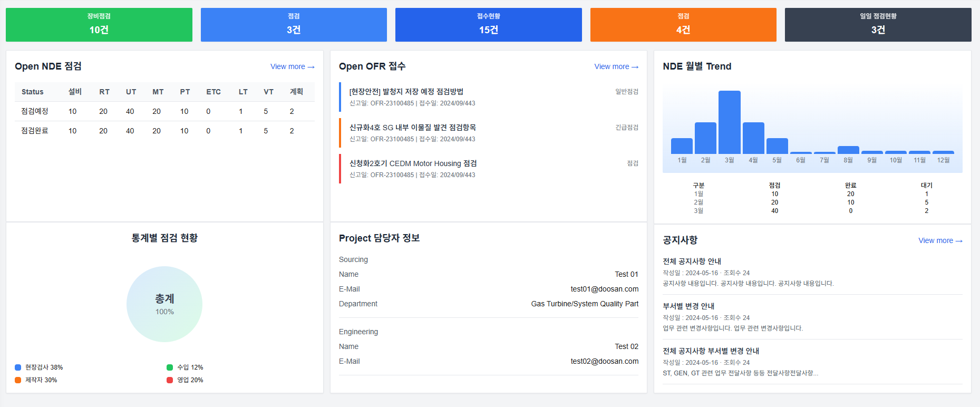Image resolution: width=980 pixels, height=407 pixels.
Task: Open the 현장안전 발청지 저장 예정 점검방법 entry
Action: pos(406,92)
